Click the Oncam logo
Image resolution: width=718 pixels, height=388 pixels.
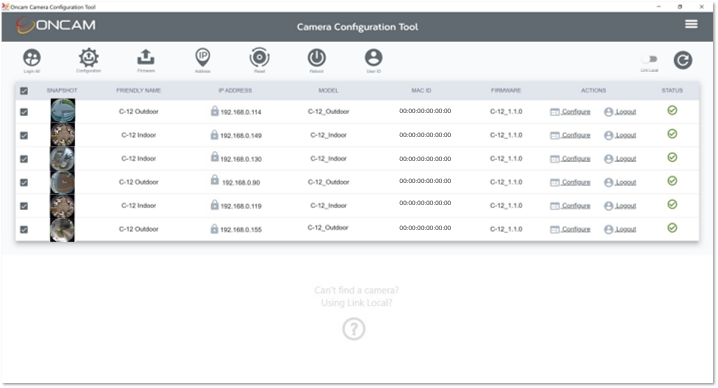(x=56, y=25)
